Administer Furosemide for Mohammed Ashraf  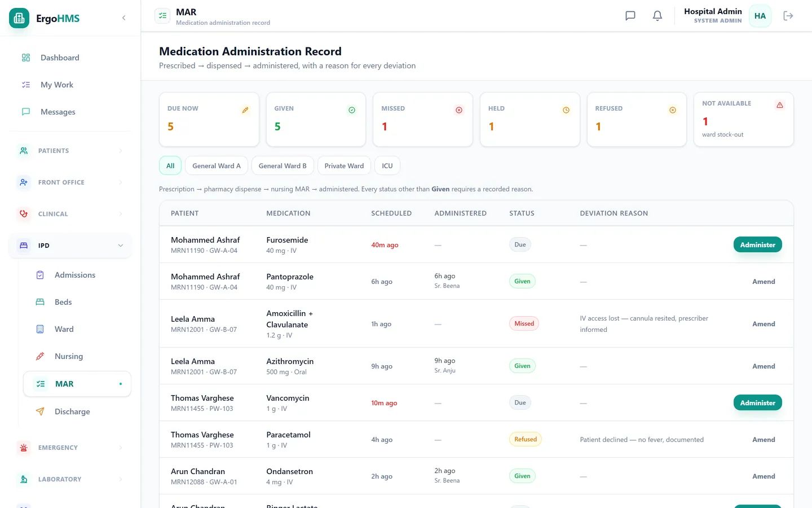tap(757, 244)
